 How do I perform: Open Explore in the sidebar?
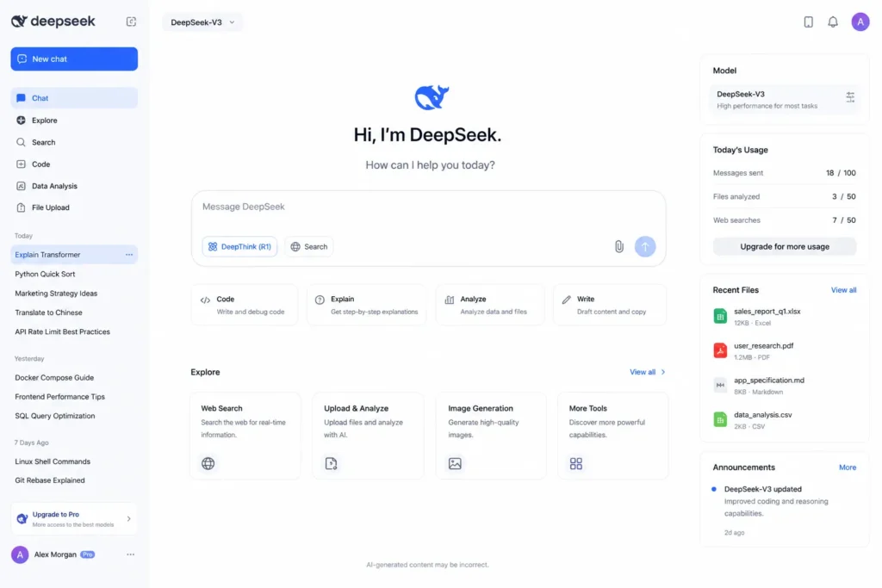(74, 121)
